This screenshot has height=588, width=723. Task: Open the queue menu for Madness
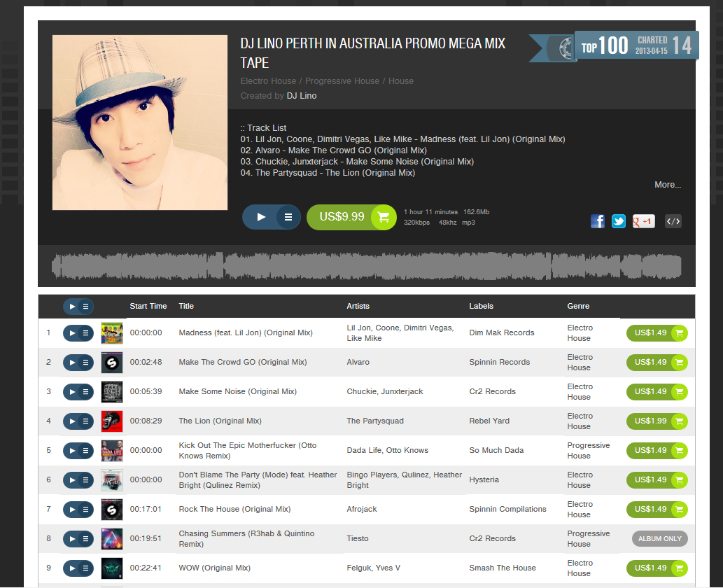(86, 333)
